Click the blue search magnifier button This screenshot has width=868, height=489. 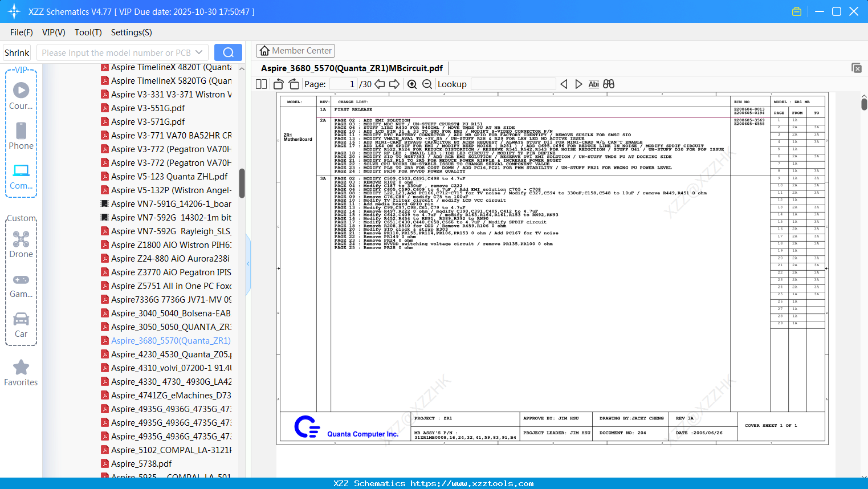[228, 52]
